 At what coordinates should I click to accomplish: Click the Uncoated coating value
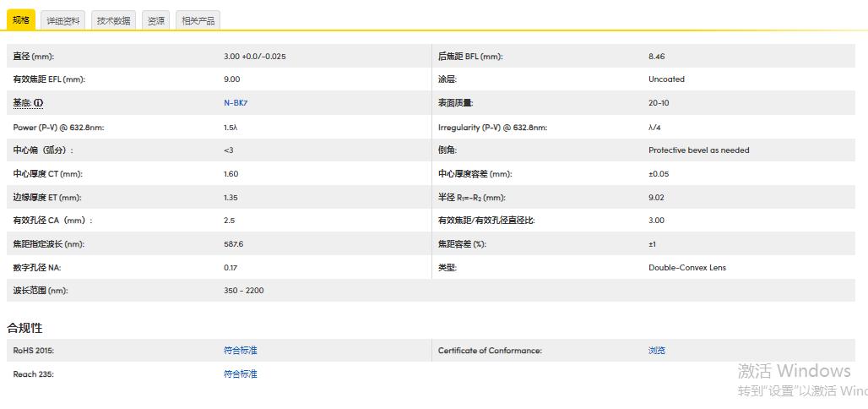click(x=666, y=79)
